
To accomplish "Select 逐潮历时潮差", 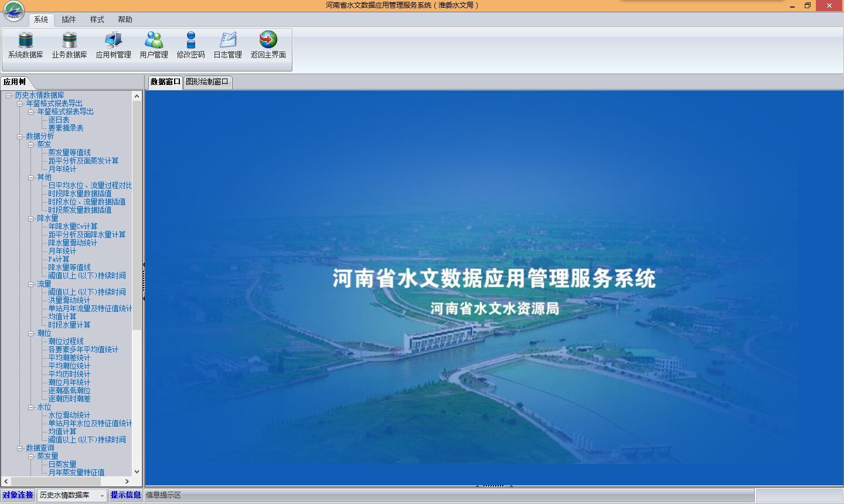I will pyautogui.click(x=69, y=399).
